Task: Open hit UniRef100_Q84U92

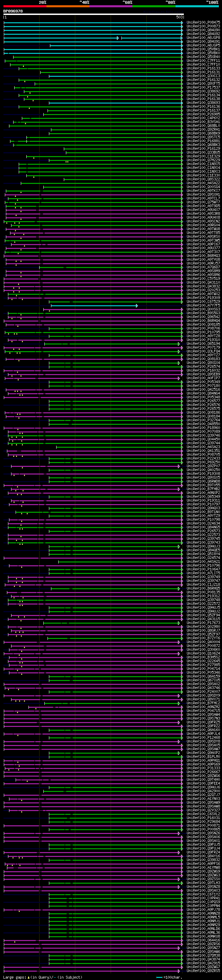Action: [203, 34]
